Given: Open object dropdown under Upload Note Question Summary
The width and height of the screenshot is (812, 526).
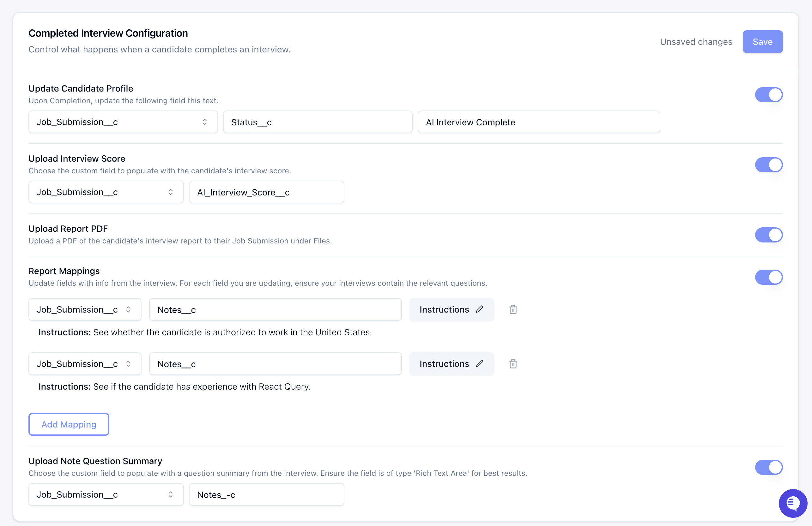Looking at the screenshot, I should point(106,495).
